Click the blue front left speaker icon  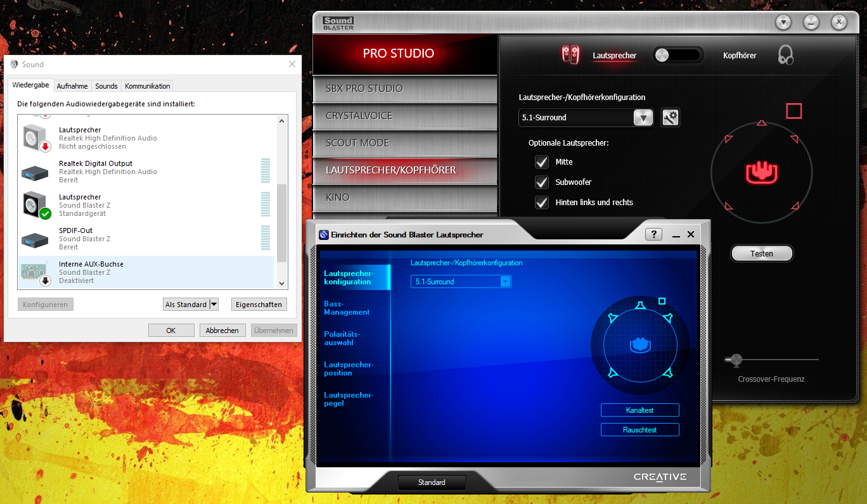pos(612,317)
